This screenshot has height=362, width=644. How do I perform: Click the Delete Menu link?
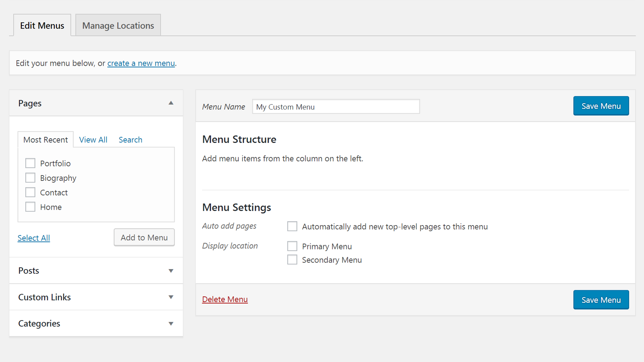click(225, 299)
